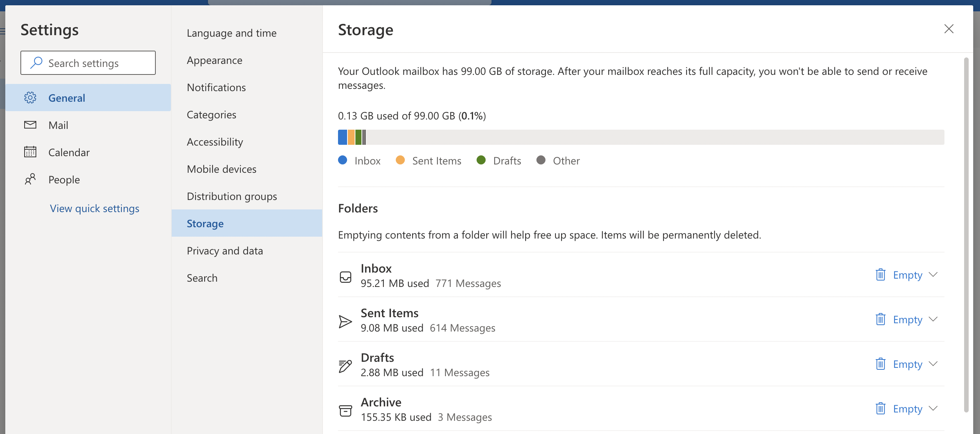Image resolution: width=980 pixels, height=434 pixels.
Task: Open the View quick settings link
Action: [x=95, y=208]
